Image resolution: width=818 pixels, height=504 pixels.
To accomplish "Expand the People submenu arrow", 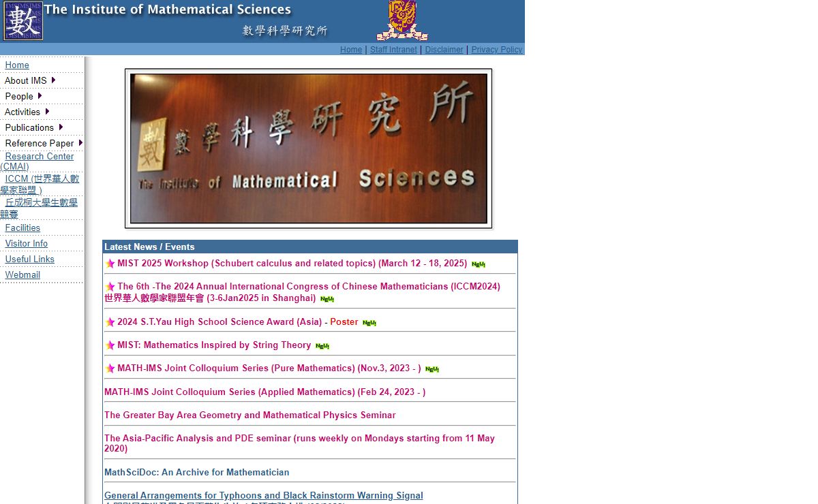I will 40,96.
